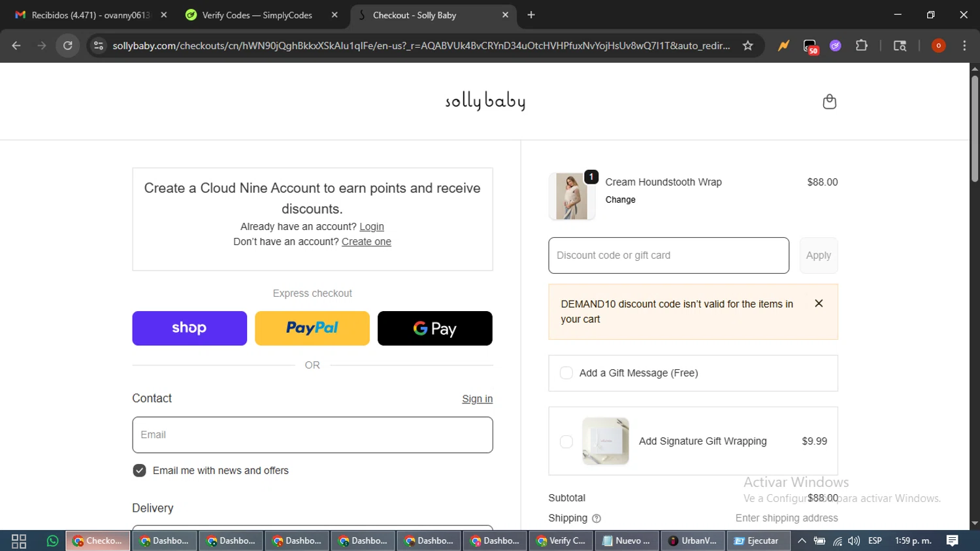Click the Solly Baby logo
980x551 pixels.
(485, 101)
